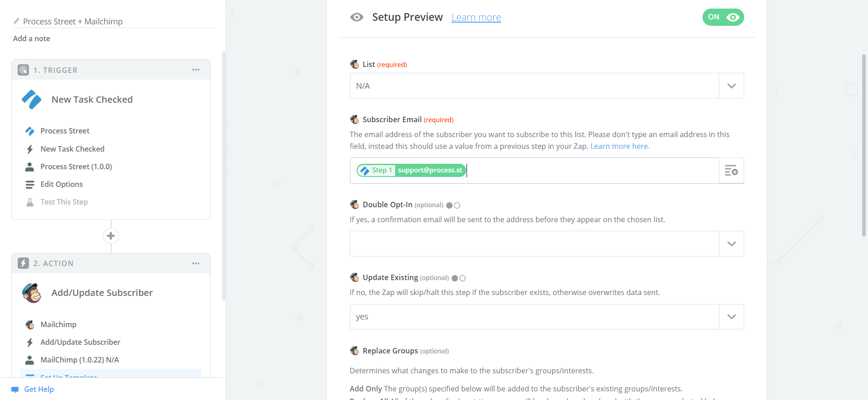The height and width of the screenshot is (400, 868).
Task: Click the small Mailchimp icon in action list
Action: point(30,324)
